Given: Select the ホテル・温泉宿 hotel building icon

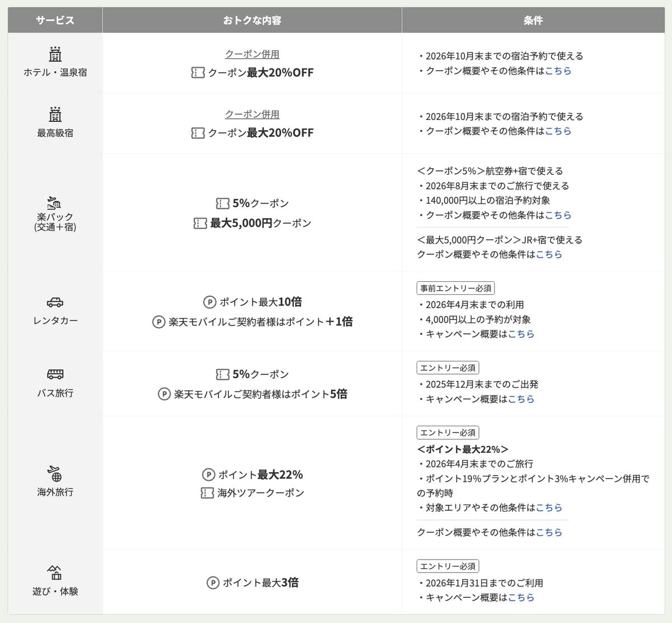Looking at the screenshot, I should 54,54.
